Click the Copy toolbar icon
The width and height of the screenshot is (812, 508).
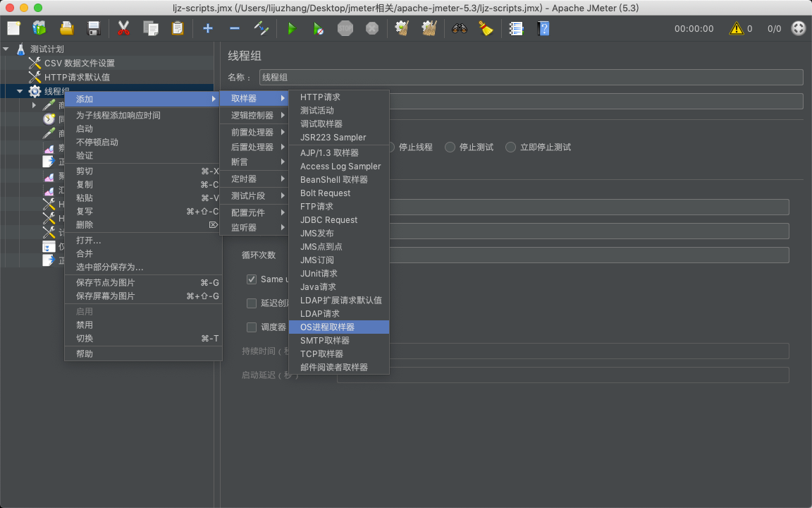pyautogui.click(x=150, y=28)
